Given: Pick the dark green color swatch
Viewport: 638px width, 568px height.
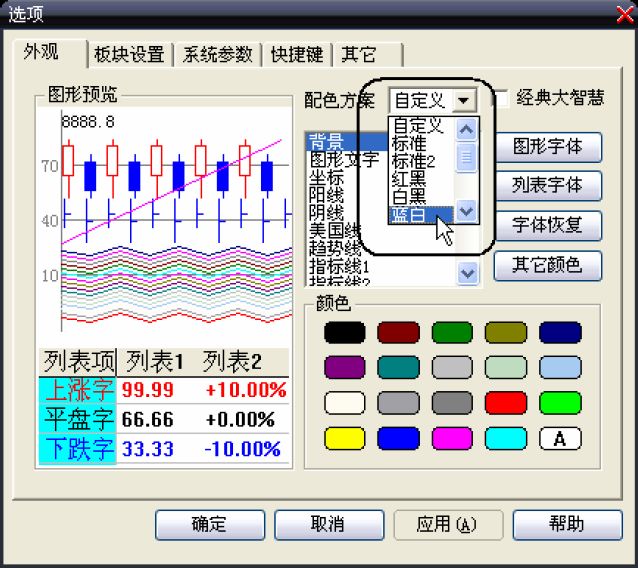Looking at the screenshot, I should click(x=452, y=333).
